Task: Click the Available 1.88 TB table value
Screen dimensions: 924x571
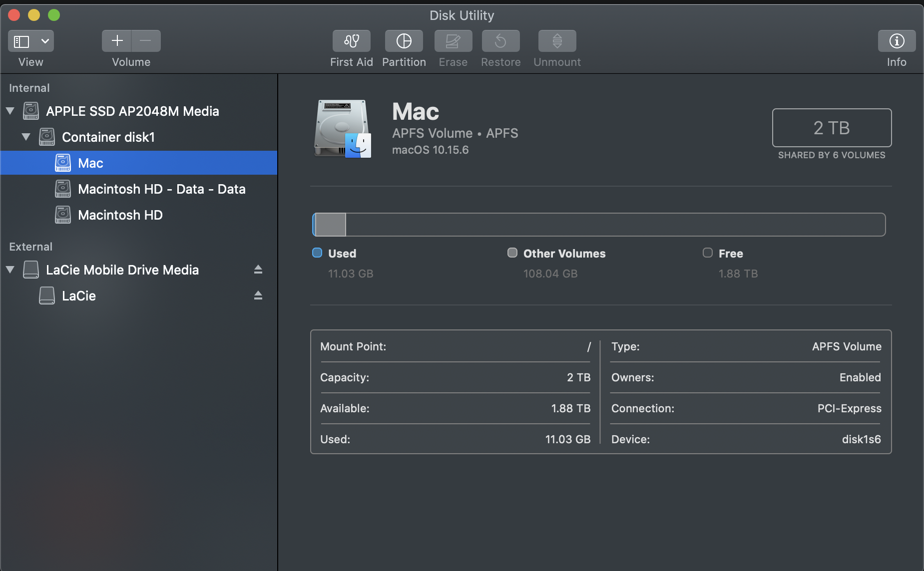Action: pos(571,408)
